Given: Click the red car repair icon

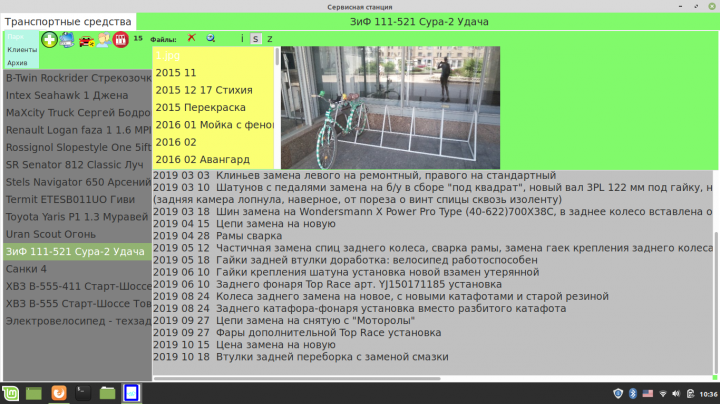Looking at the screenshot, I should (86, 40).
